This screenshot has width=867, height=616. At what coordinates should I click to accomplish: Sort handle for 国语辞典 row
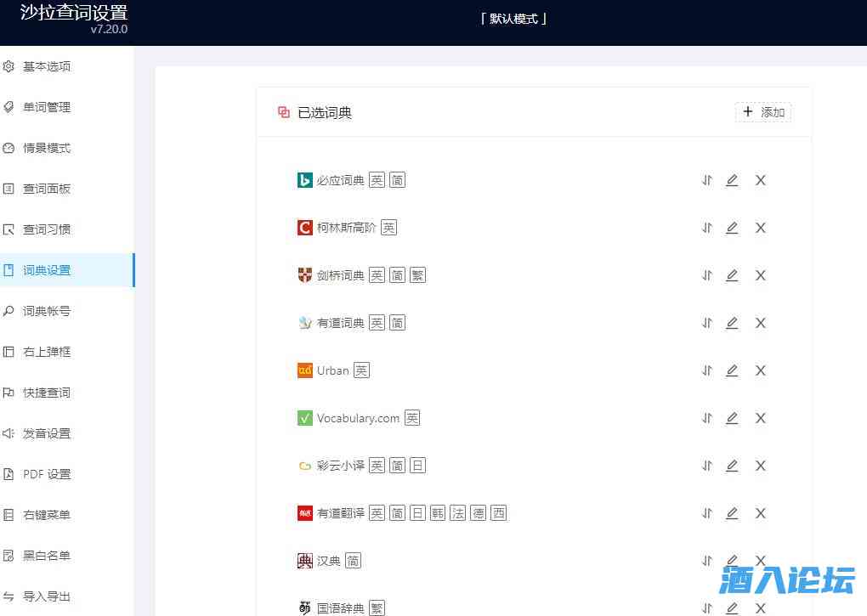pyautogui.click(x=707, y=608)
